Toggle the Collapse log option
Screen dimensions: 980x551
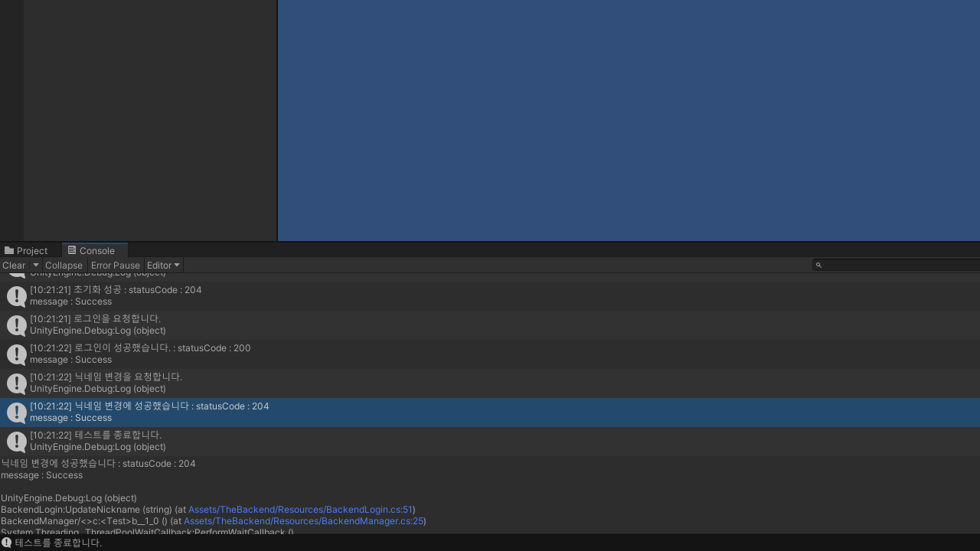click(x=64, y=265)
